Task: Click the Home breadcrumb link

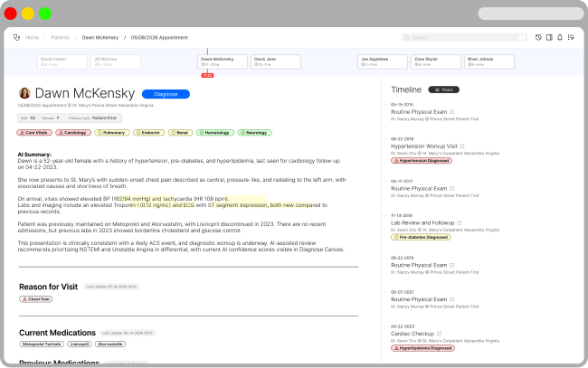Action: (32, 38)
